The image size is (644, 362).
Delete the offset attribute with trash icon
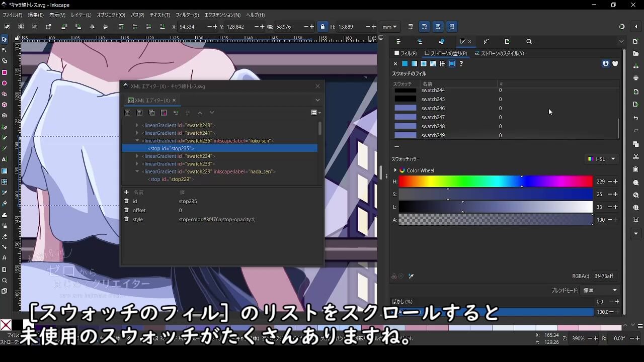pos(127,210)
